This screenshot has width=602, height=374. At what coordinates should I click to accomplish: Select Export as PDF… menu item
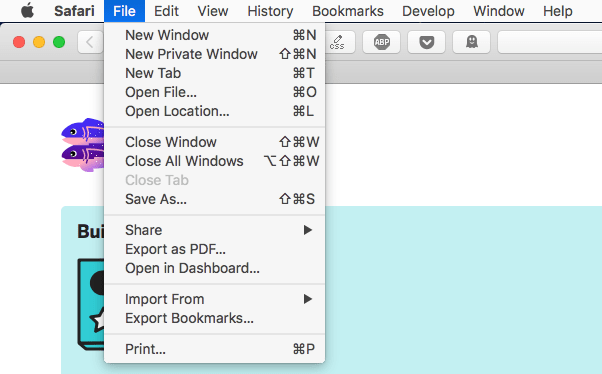coord(215,249)
